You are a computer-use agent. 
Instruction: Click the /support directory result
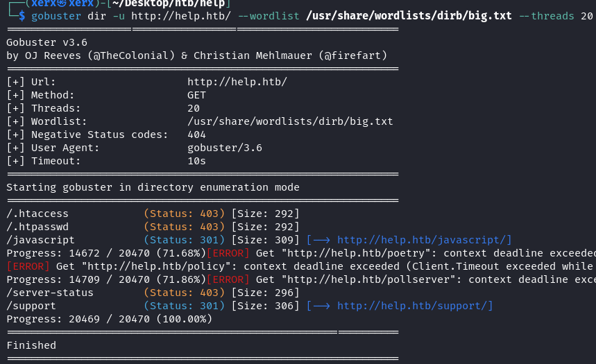click(31, 306)
